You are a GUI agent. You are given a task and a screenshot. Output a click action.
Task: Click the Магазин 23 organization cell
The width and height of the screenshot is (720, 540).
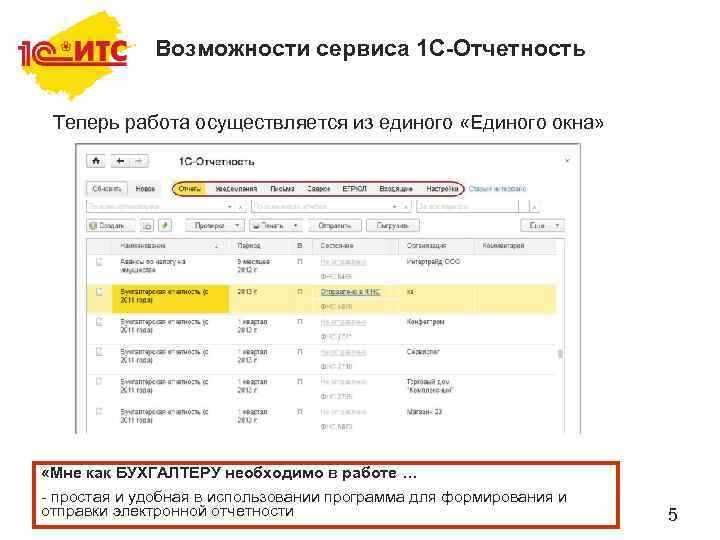tap(424, 412)
